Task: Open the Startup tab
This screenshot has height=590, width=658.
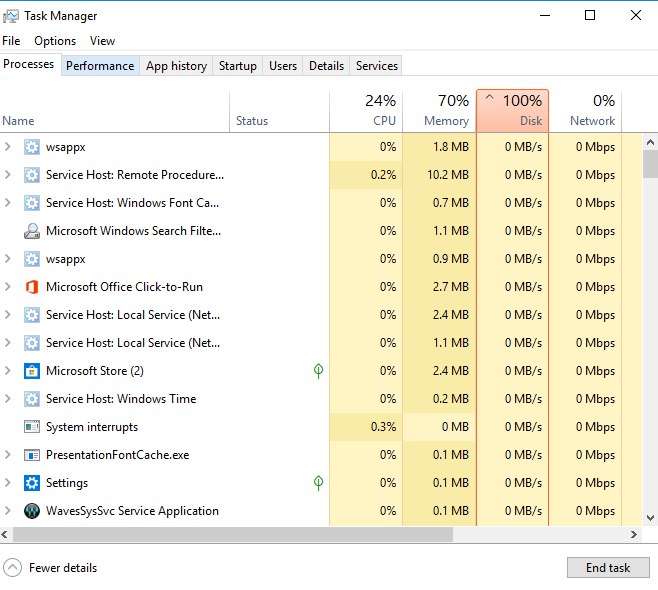Action: pos(238,66)
